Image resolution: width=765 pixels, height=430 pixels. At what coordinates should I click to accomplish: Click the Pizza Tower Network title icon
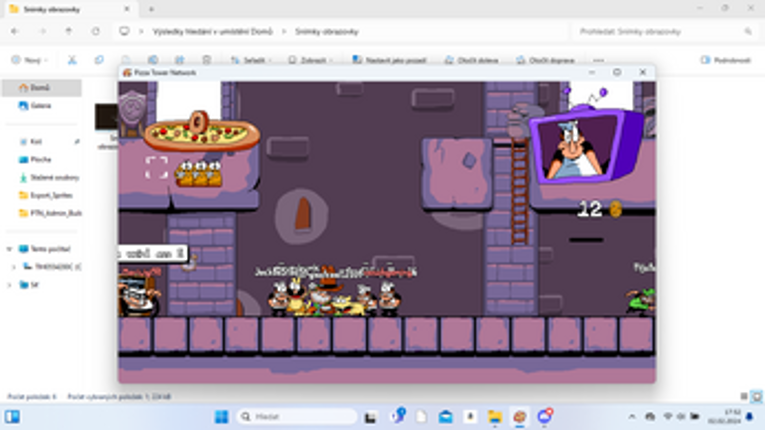click(127, 72)
